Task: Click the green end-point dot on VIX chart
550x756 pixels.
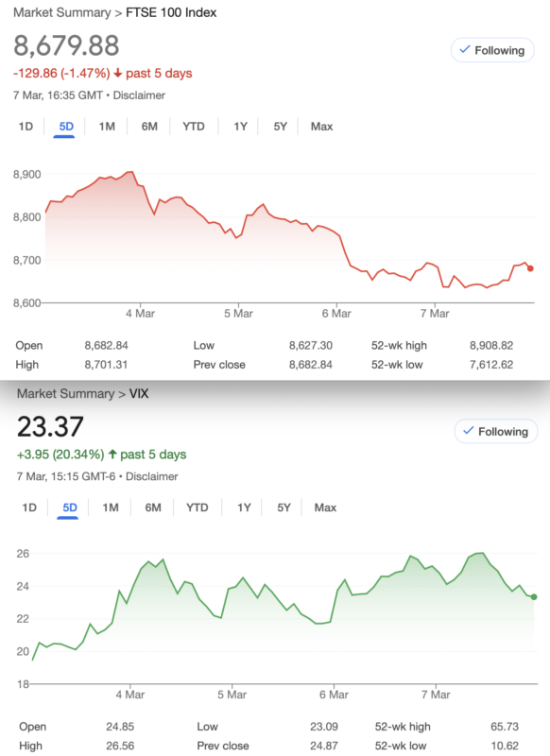Action: pos(534,597)
